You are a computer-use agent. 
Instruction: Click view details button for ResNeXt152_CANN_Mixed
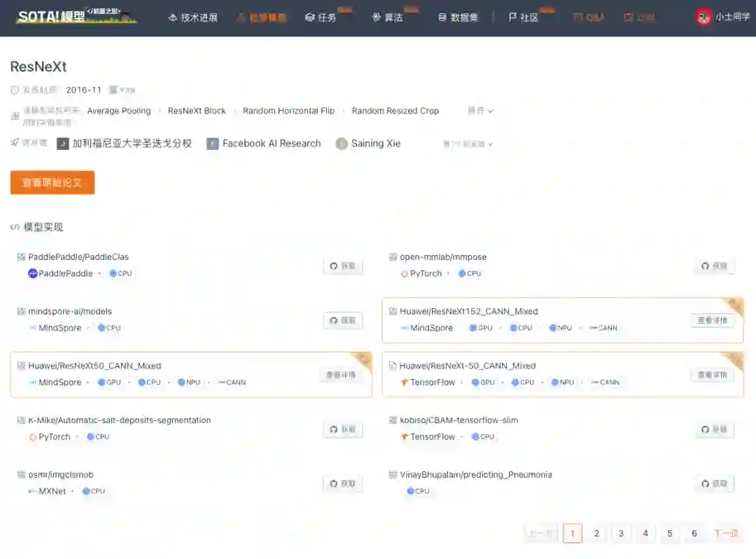[x=712, y=321]
